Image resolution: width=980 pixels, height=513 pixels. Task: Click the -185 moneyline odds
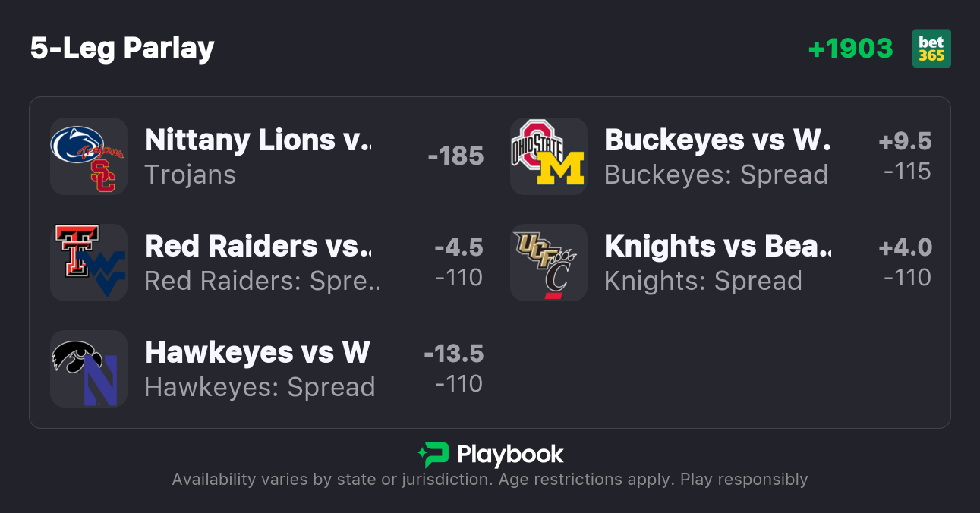(x=455, y=156)
